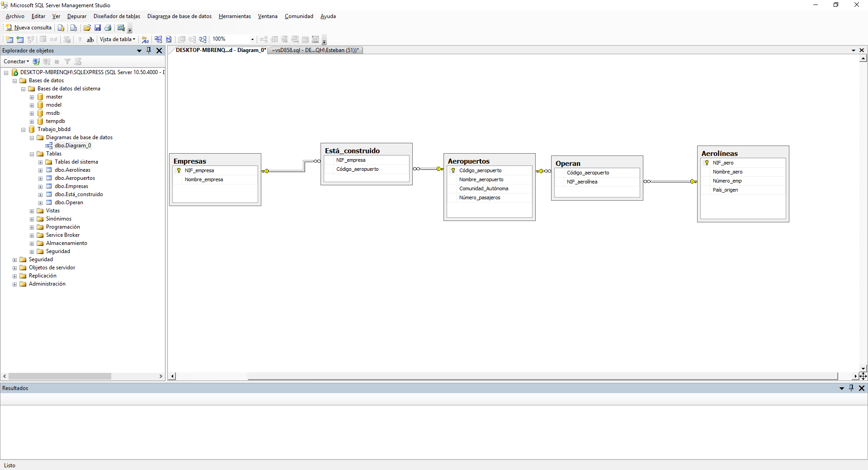Click the filter funnel icon in Object Explorer
This screenshot has width=868, height=470.
(x=67, y=61)
